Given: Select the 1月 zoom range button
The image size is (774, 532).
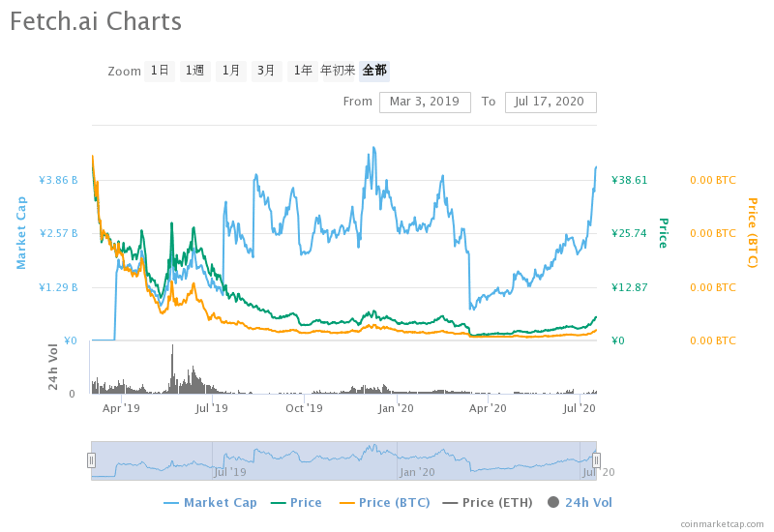Looking at the screenshot, I should tap(231, 71).
